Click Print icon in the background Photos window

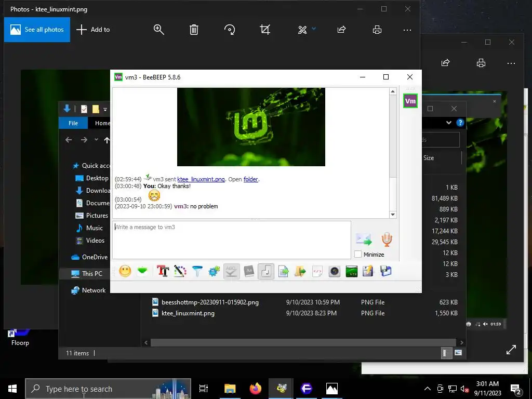coord(481,63)
